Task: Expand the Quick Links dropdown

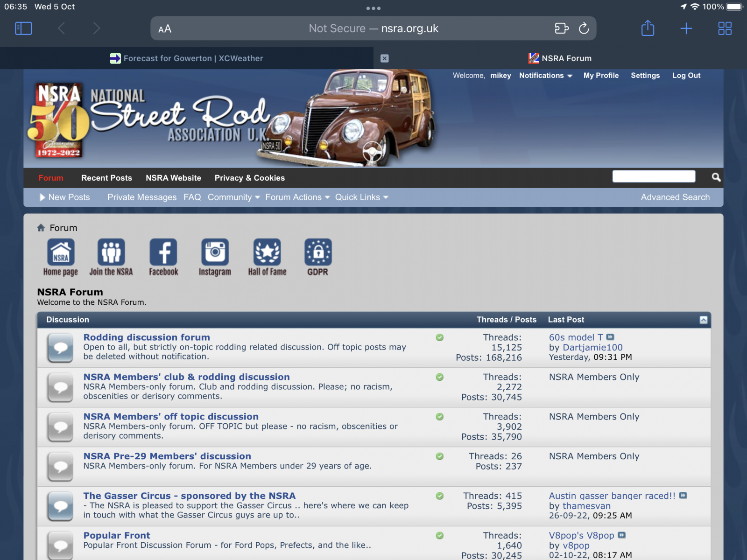Action: pos(361,197)
